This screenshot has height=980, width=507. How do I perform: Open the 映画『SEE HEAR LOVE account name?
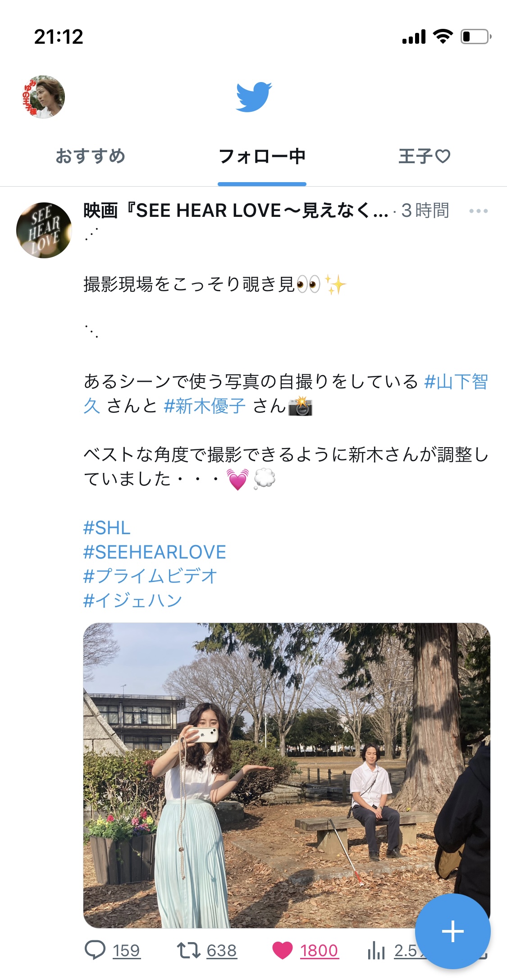click(x=236, y=211)
